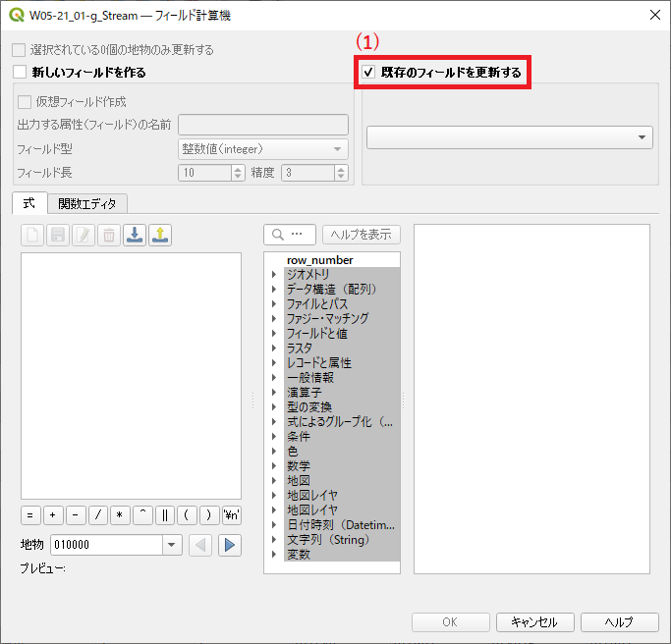Click the export user expressions icon
The height and width of the screenshot is (644, 671).
tap(160, 235)
